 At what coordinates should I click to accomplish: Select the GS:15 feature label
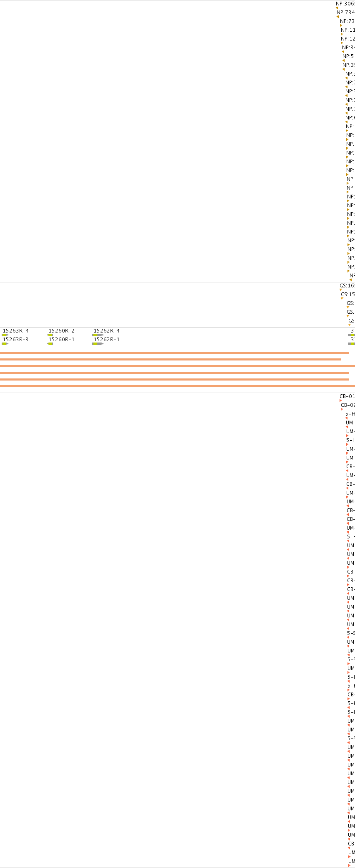tap(348, 294)
